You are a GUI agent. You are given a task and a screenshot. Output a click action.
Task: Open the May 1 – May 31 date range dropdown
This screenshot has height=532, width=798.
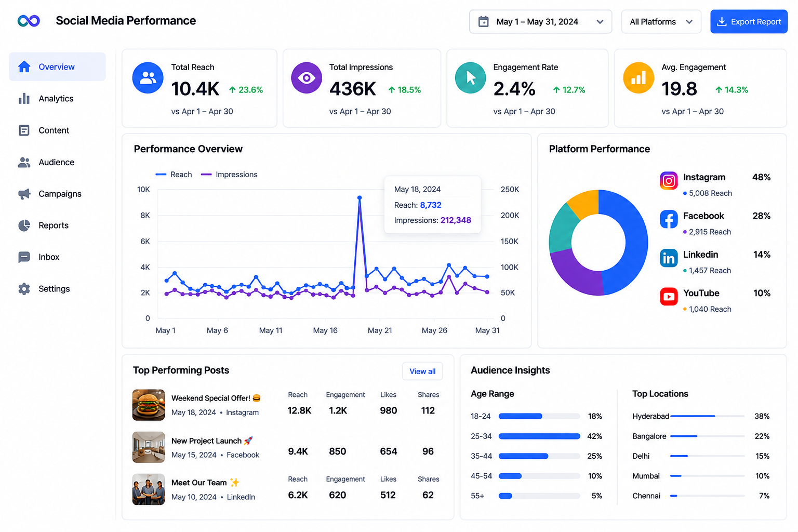540,22
